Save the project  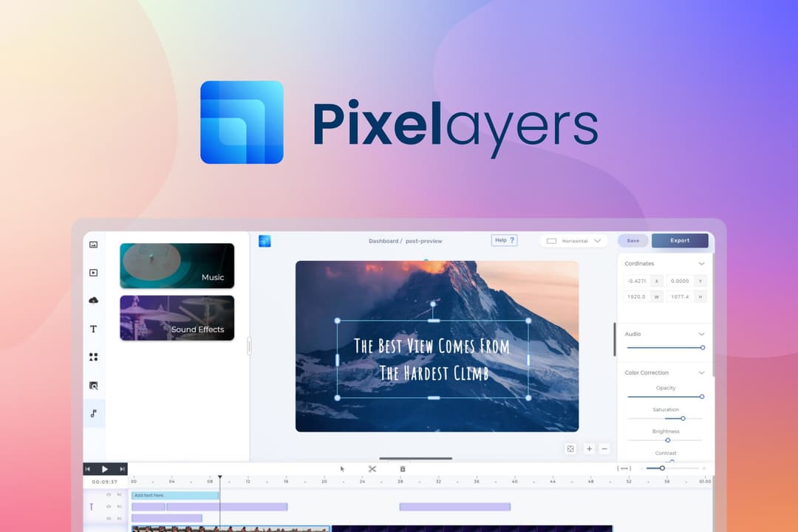point(633,241)
